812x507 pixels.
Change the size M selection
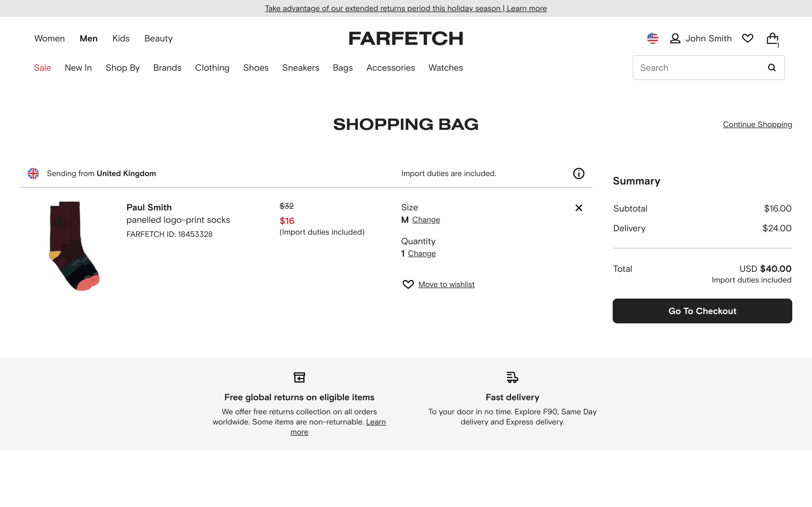426,220
